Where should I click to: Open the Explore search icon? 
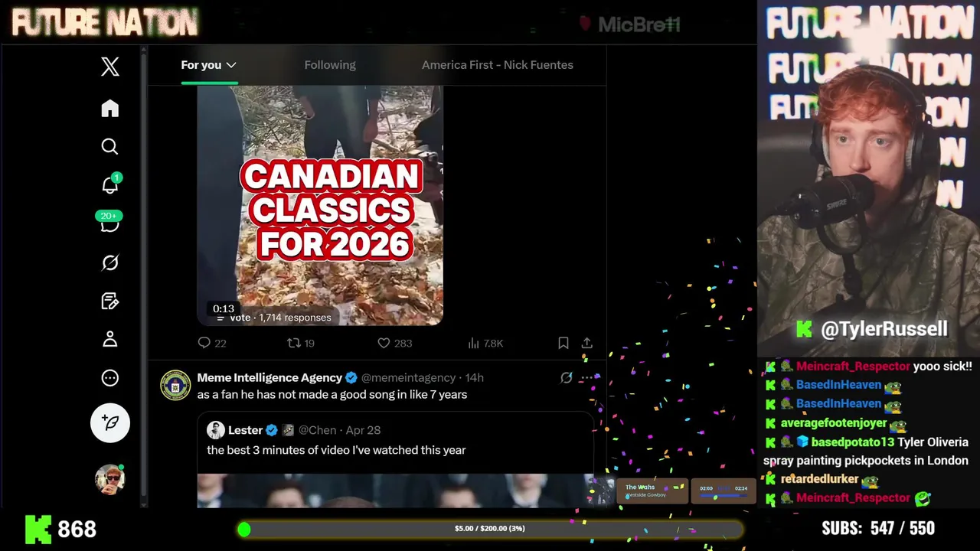click(110, 146)
